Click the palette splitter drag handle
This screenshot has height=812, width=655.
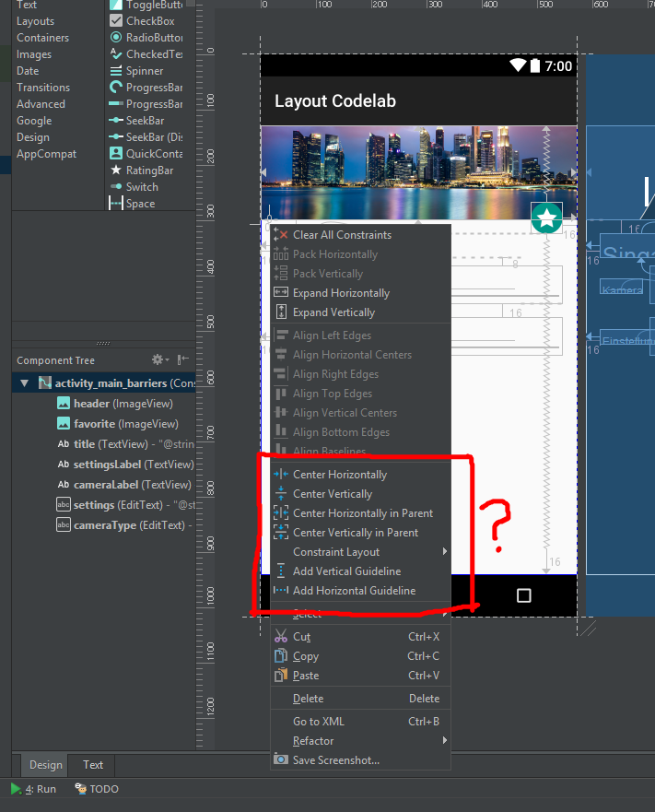[x=103, y=343]
